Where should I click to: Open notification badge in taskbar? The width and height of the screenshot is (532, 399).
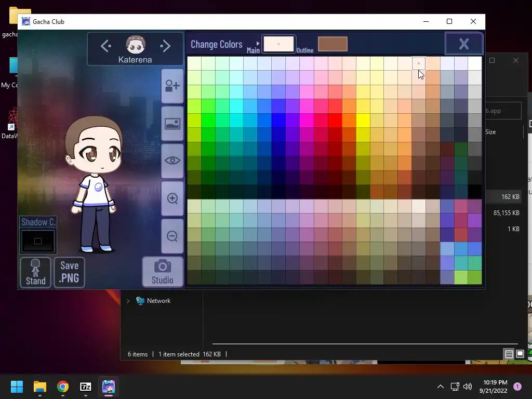coord(517,387)
